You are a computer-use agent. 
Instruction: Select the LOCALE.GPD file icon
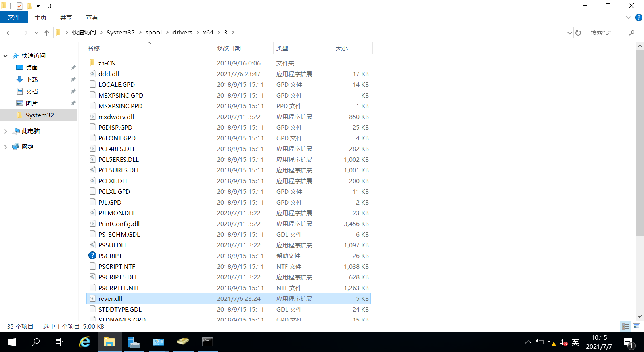pos(92,84)
